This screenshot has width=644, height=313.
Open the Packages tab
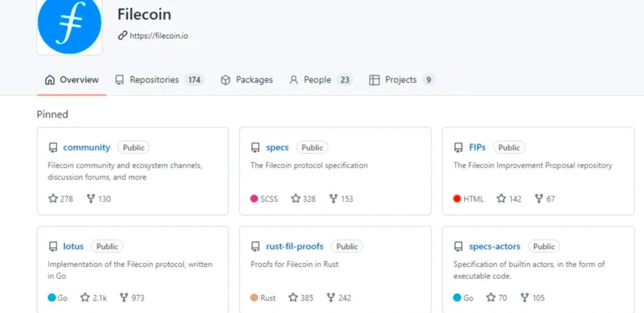pyautogui.click(x=254, y=80)
